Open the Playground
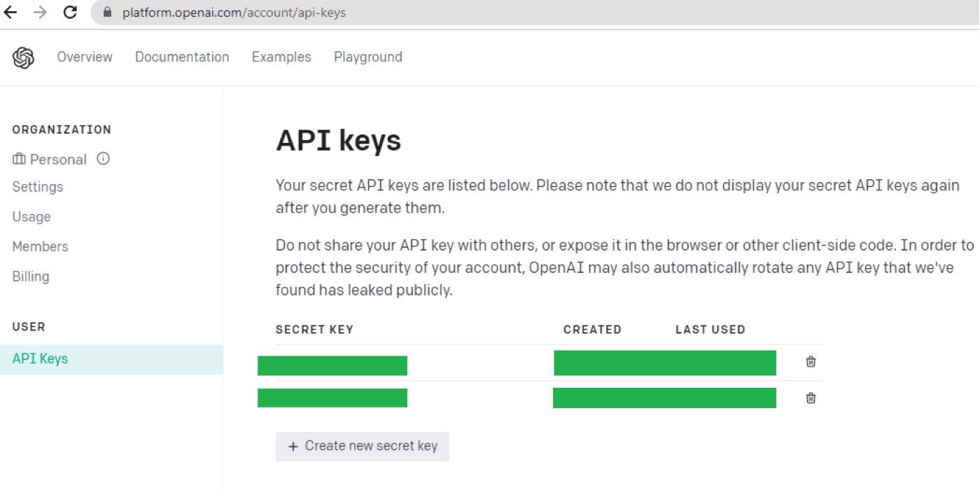 coord(368,57)
